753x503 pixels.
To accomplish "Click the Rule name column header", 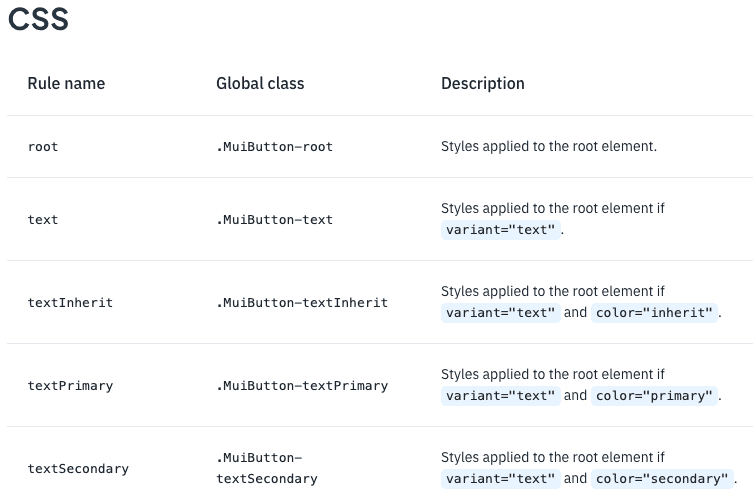I will coord(66,83).
